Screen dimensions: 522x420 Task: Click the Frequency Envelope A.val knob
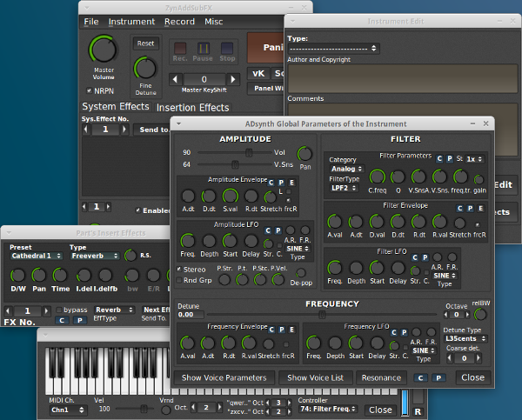point(187,343)
